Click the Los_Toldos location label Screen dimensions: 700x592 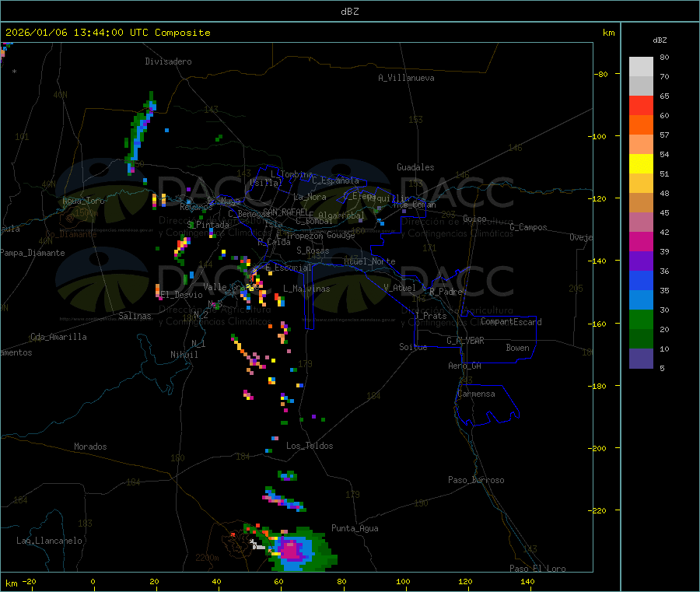pos(310,446)
